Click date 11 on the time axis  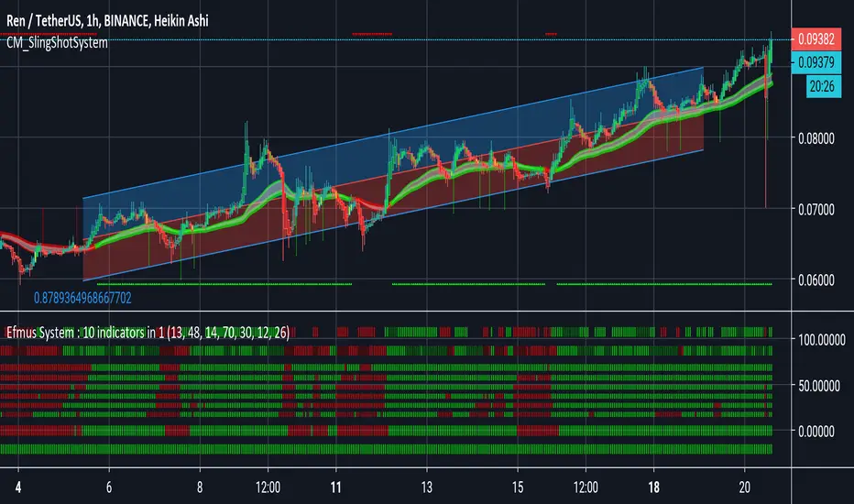336,487
